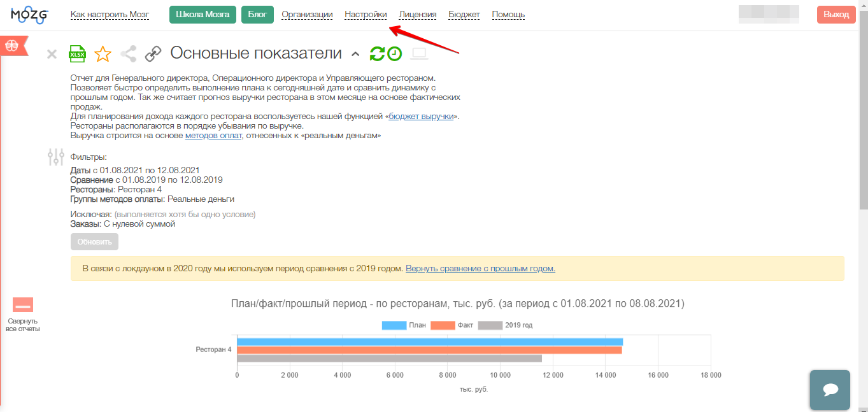The width and height of the screenshot is (868, 412).
Task: Open the Настройки menu item
Action: 366,15
